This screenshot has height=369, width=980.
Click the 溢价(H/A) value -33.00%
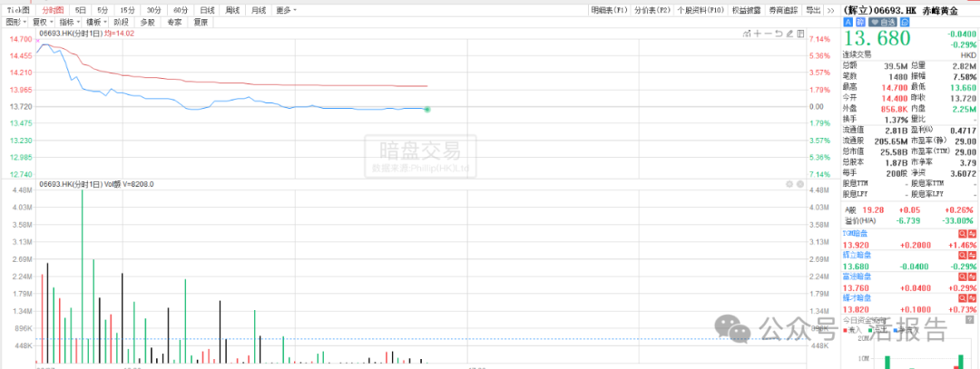click(x=959, y=220)
